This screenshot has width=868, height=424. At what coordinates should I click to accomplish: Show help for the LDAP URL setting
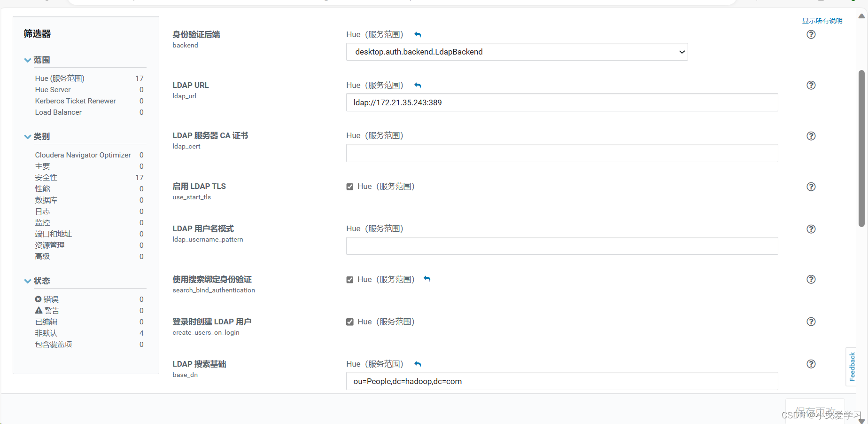(x=811, y=85)
